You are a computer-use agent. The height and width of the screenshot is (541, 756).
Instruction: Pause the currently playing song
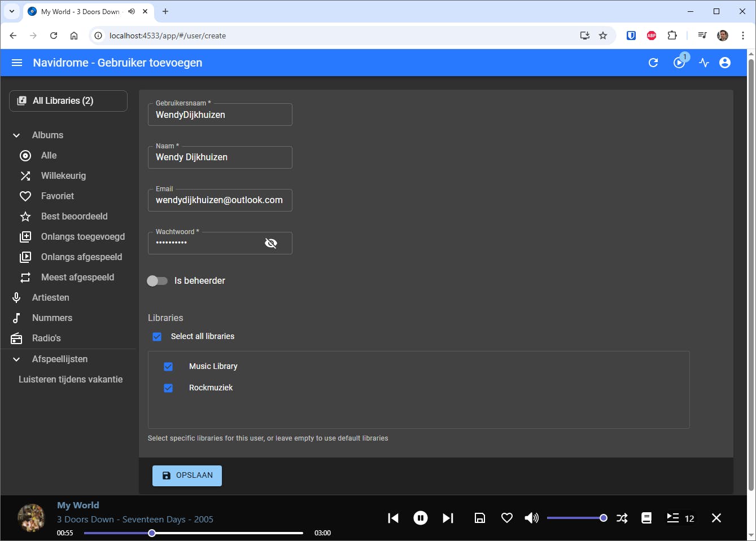tap(421, 518)
